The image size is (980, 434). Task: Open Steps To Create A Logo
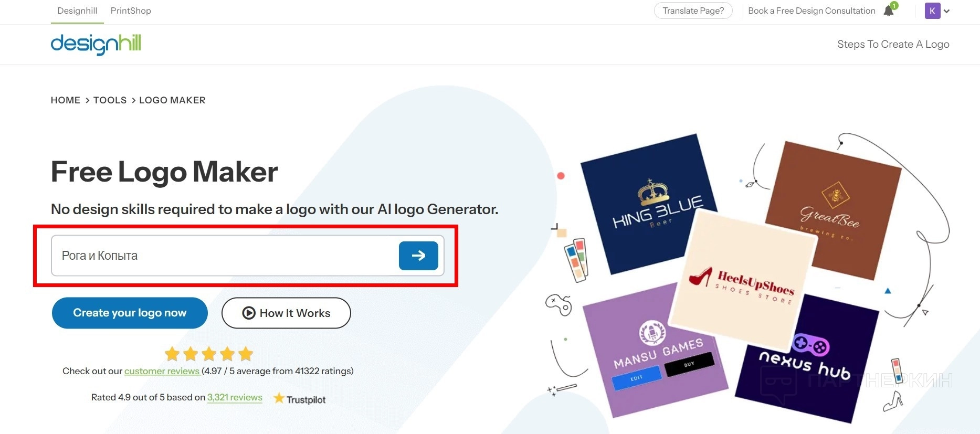(893, 44)
